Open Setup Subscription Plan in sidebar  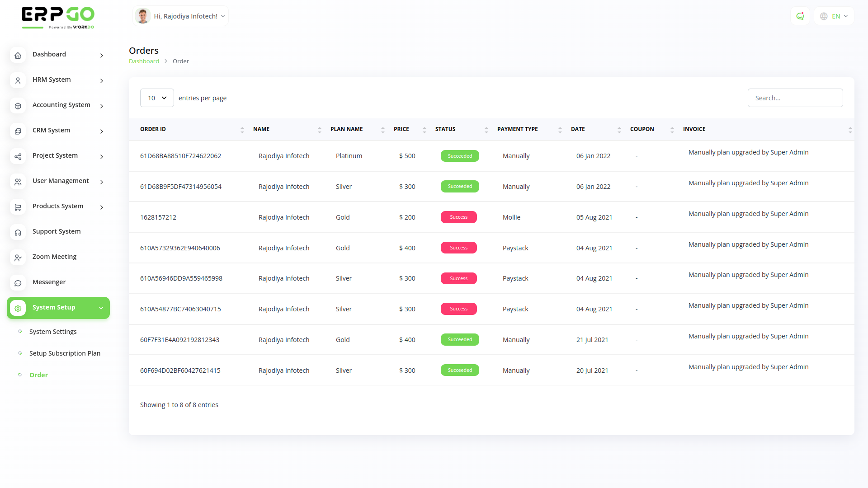pyautogui.click(x=65, y=353)
